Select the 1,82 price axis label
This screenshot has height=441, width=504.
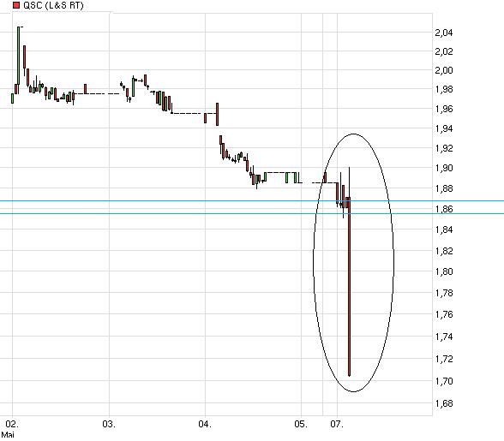(444, 251)
